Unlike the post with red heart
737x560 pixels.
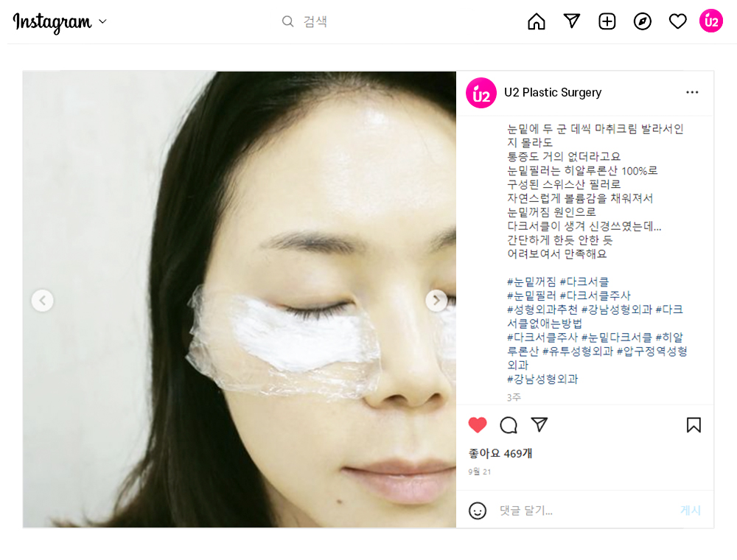(478, 424)
